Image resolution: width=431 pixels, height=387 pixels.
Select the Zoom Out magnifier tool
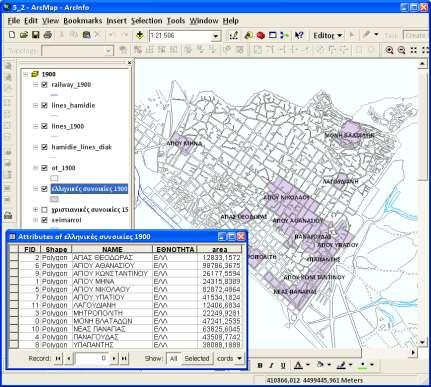401,50
